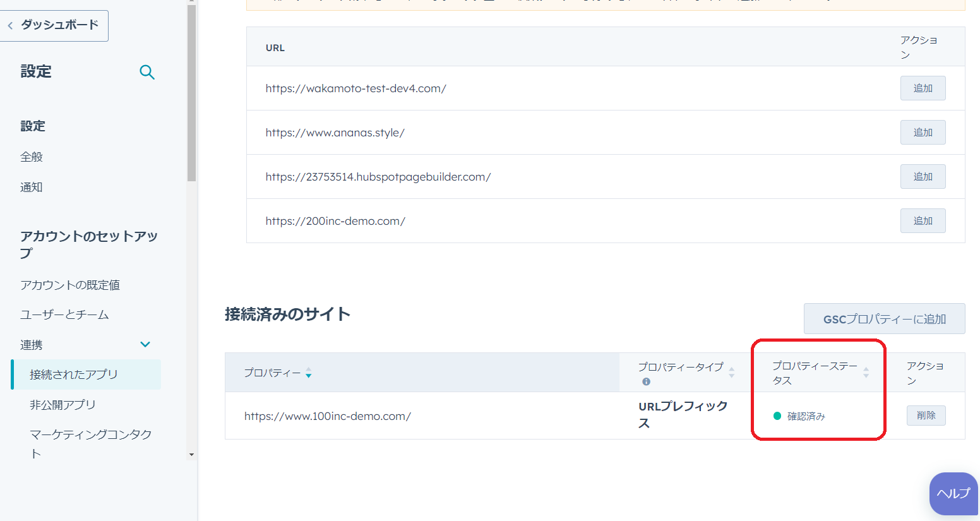The image size is (980, 521).
Task: Sort by プロパティータイプ column arrows
Action: point(732,373)
